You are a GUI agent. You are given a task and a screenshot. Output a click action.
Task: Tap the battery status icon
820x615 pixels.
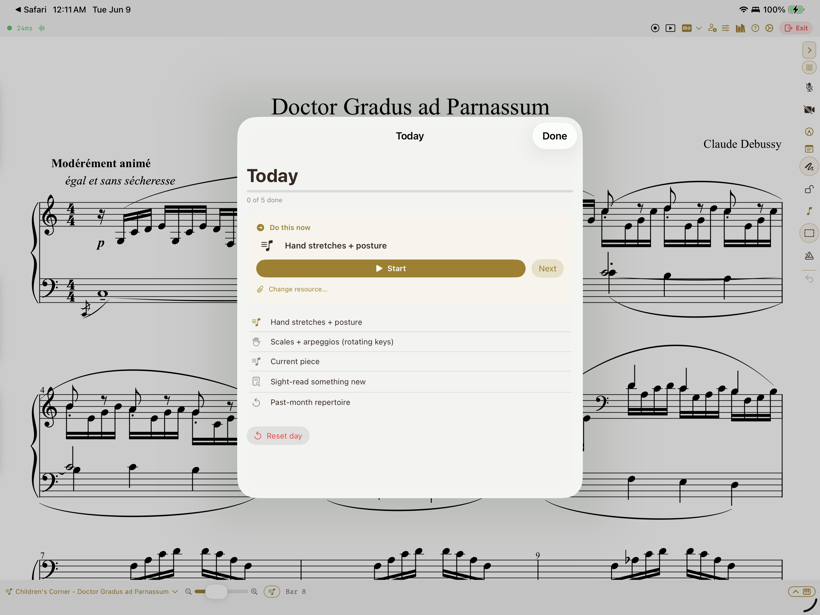tap(796, 9)
